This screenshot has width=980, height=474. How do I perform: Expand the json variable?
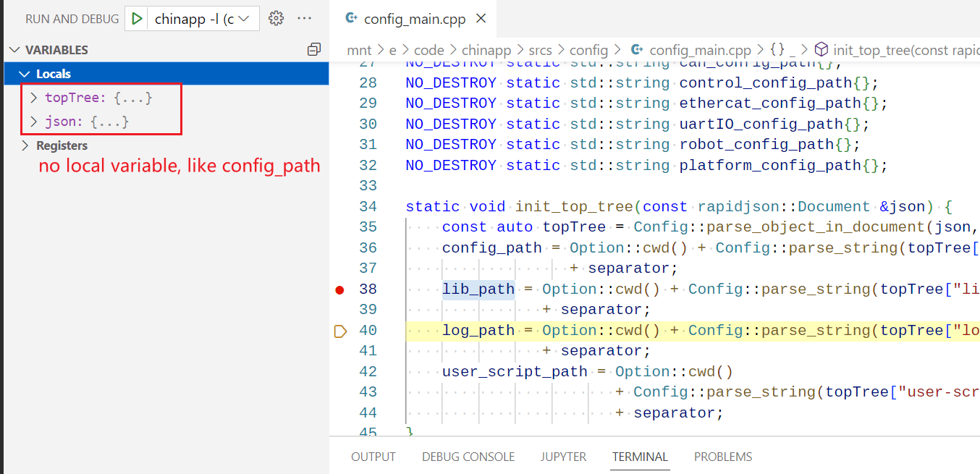pyautogui.click(x=33, y=122)
